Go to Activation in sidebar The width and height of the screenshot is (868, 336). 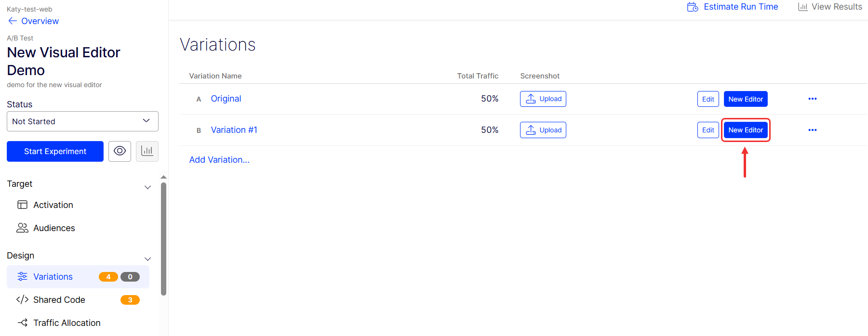click(x=53, y=205)
